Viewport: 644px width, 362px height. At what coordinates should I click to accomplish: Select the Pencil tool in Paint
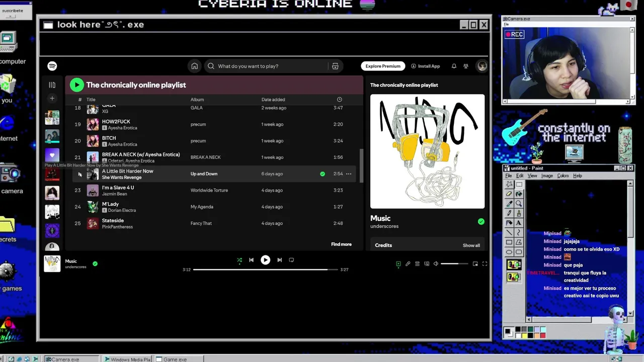point(509,213)
